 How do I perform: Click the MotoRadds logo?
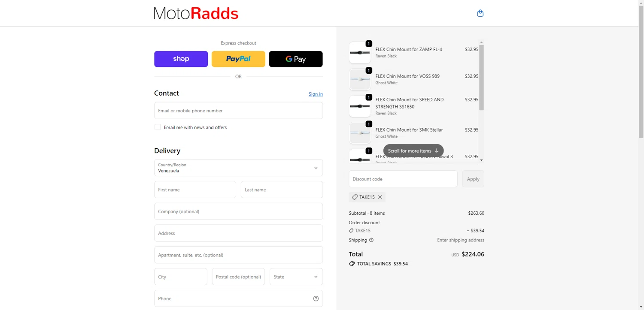click(x=196, y=13)
